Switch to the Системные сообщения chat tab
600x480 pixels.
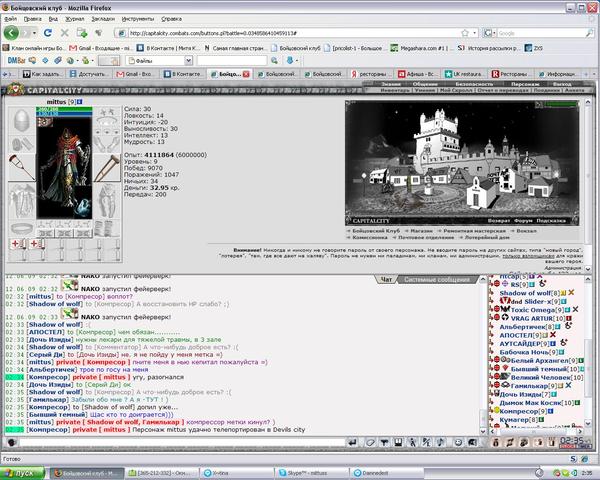point(437,279)
